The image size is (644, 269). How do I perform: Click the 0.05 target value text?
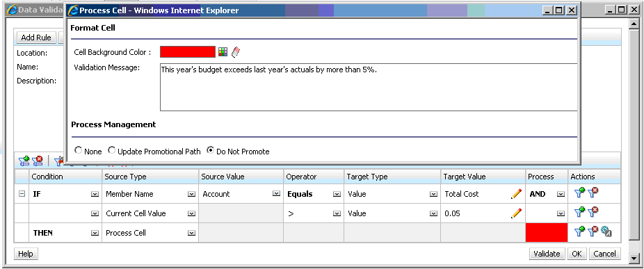pyautogui.click(x=452, y=213)
